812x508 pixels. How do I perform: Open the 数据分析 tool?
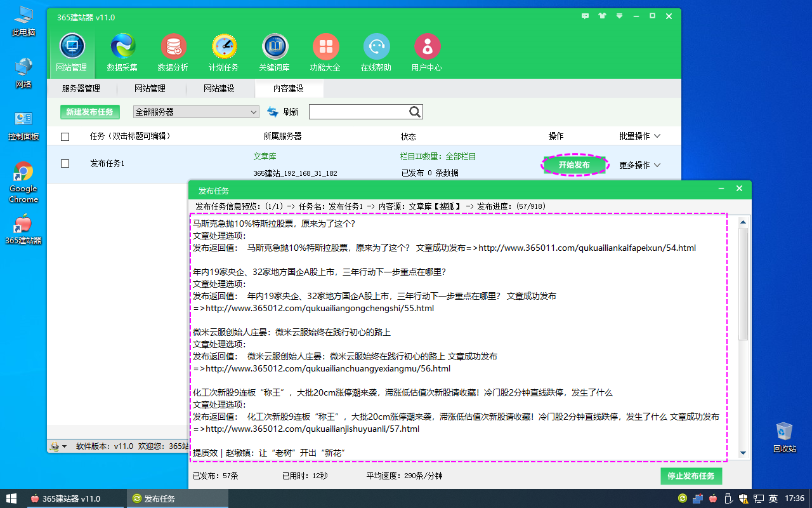[x=173, y=53]
